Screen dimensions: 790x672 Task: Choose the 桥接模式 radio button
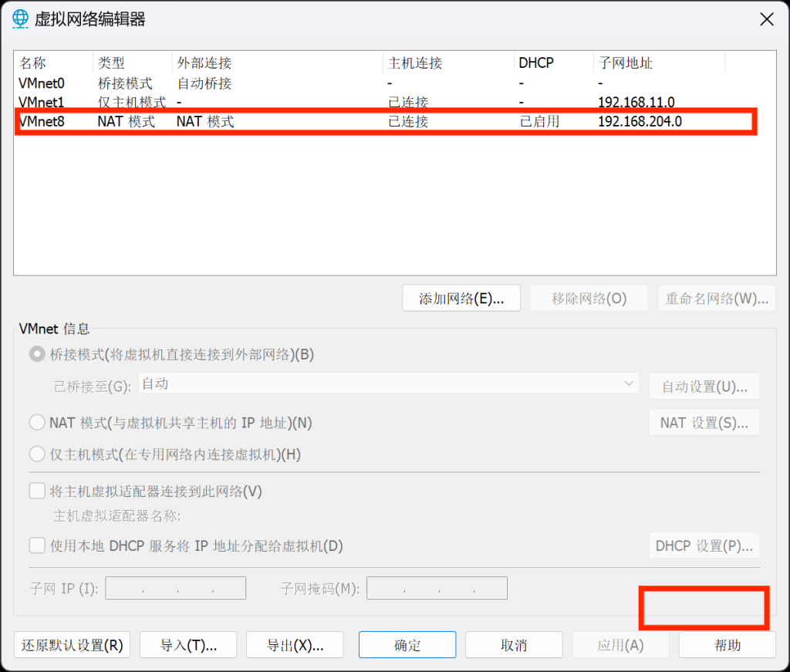37,355
